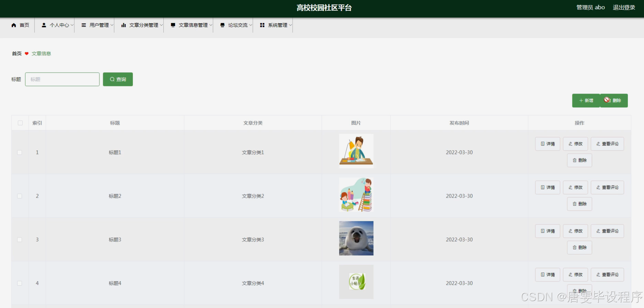Image resolution: width=644 pixels, height=308 pixels.
Task: Click the 退出登录 link
Action: [624, 8]
